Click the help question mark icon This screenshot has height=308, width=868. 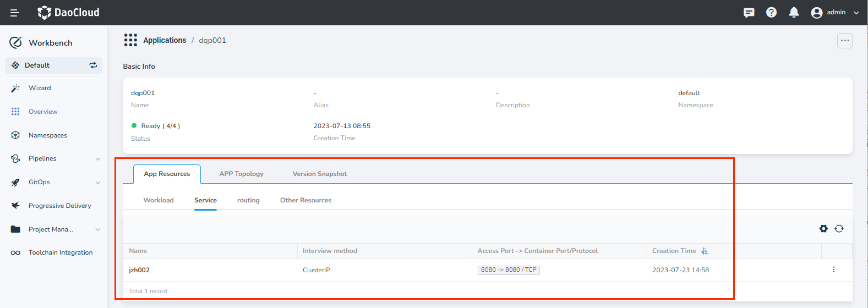[x=771, y=13]
